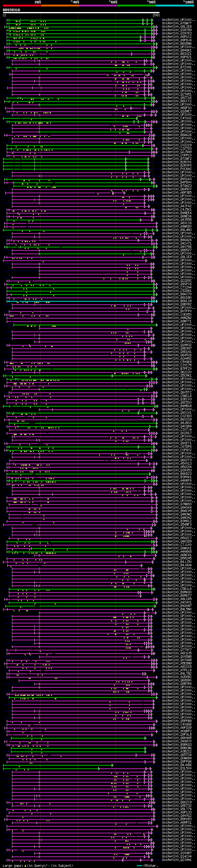This screenshot has width=197, height=868.
Task: Open the UniRef100_B4L4N3 entry
Action: [177, 230]
